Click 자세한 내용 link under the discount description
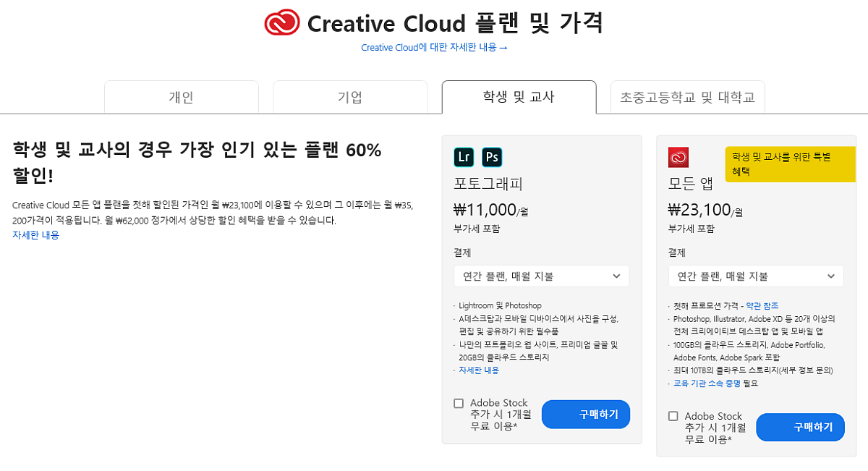868x471 pixels. (x=36, y=235)
